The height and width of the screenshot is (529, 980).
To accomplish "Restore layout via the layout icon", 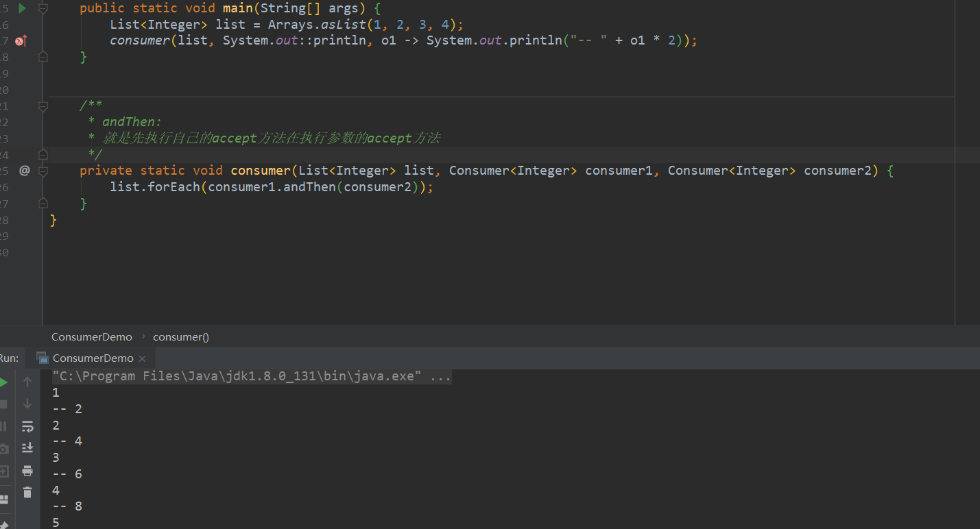I will point(4,500).
